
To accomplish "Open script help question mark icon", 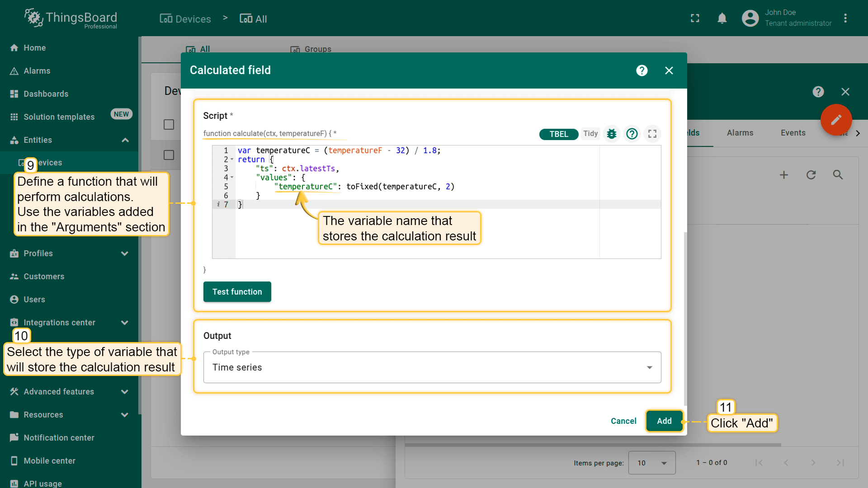I will click(632, 134).
